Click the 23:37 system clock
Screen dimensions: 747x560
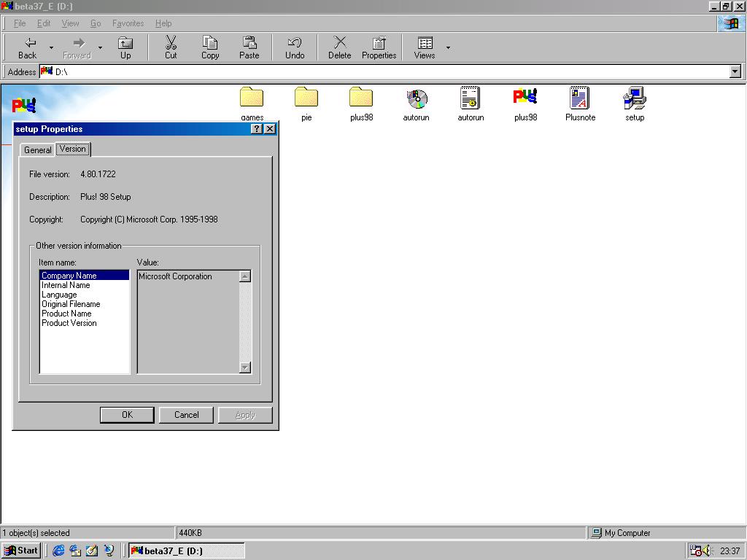[x=729, y=551]
